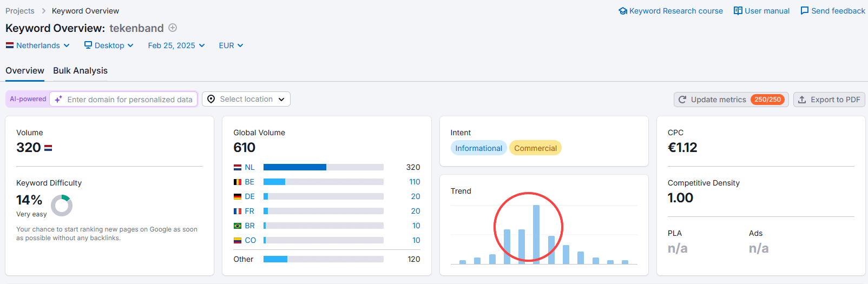
Task: Click the Send feedback link
Action: point(833,11)
